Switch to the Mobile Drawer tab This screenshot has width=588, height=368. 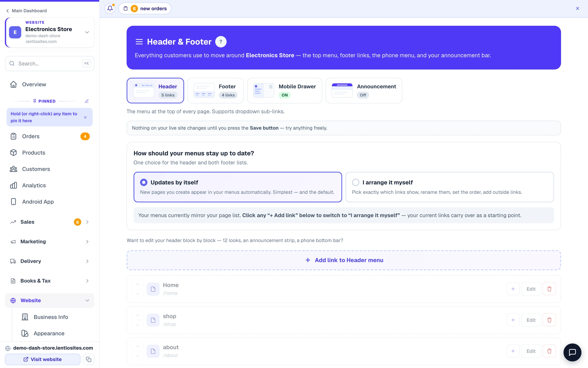pyautogui.click(x=285, y=91)
